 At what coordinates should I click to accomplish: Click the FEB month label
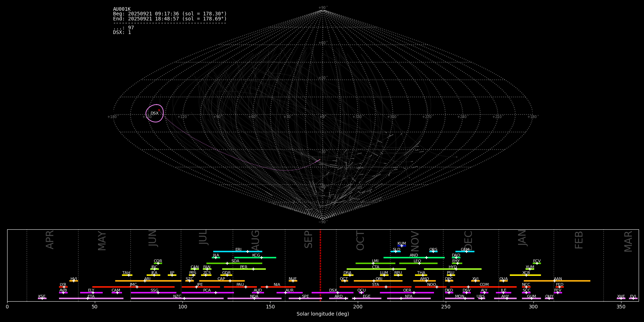[579, 240]
